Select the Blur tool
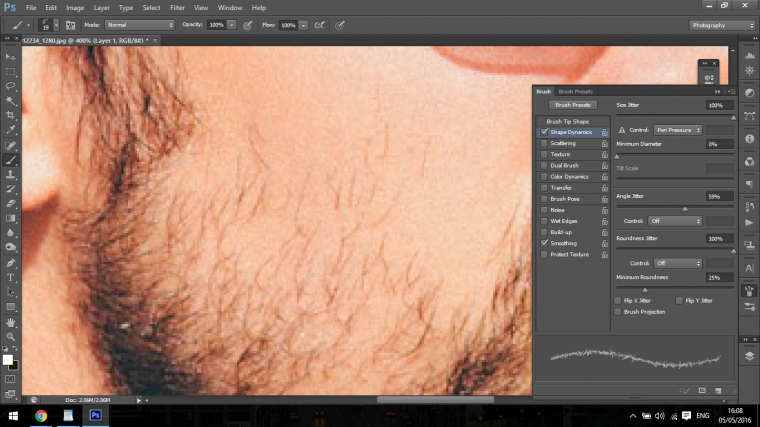760x427 pixels. point(10,233)
